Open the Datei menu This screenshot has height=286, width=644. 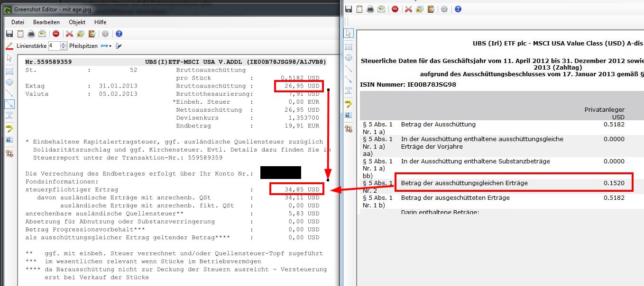click(x=18, y=22)
